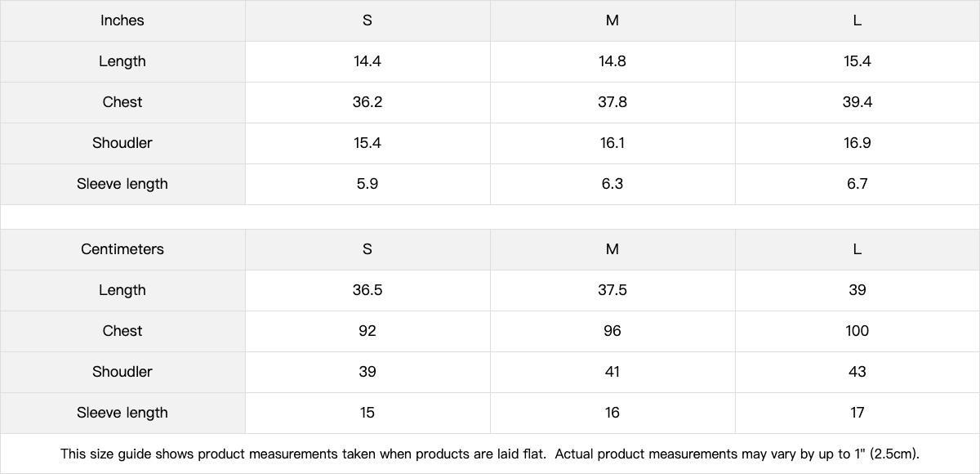This screenshot has height=474, width=980.
Task: Select the L column in Inches table
Action: pos(857,20)
